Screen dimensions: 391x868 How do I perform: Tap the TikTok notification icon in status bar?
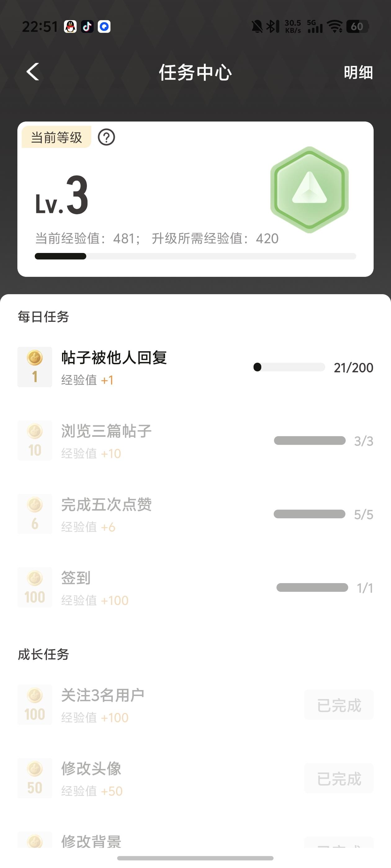88,27
